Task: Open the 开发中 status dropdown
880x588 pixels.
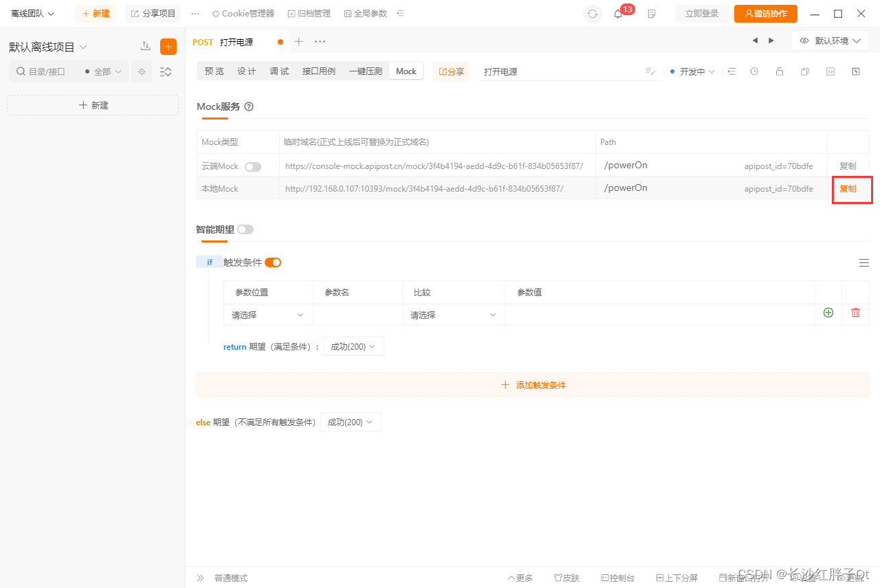Action: tap(692, 71)
